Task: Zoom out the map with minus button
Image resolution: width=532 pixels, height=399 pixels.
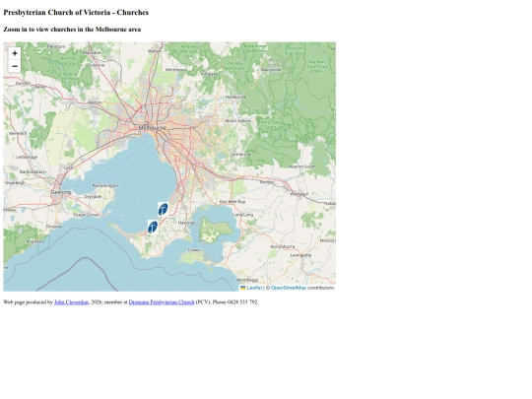Action: point(15,66)
